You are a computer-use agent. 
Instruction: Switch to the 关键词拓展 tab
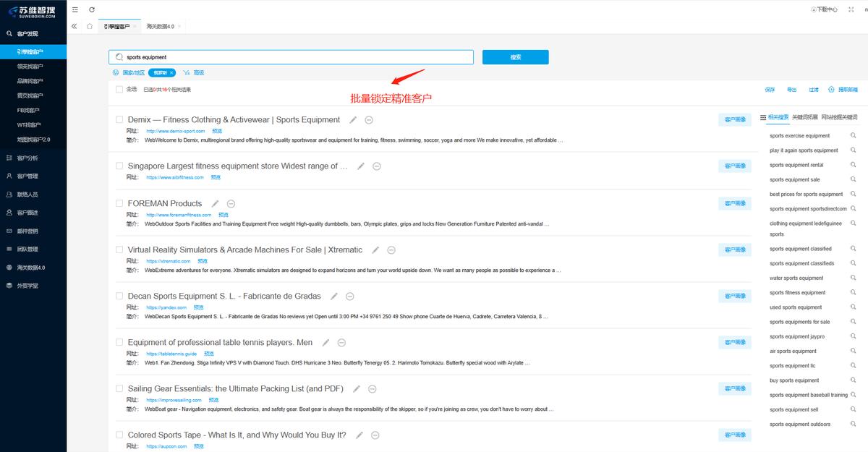pos(804,117)
